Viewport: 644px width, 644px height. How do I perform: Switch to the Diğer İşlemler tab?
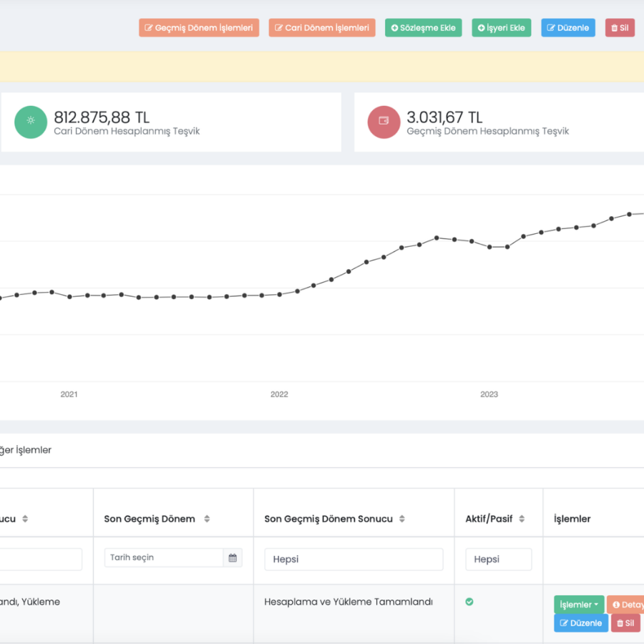coord(25,450)
